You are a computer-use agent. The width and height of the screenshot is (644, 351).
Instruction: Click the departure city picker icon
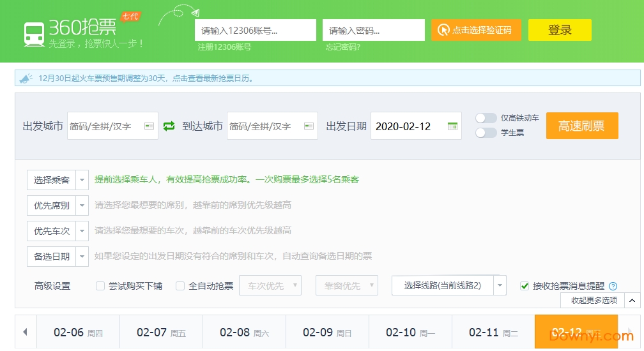(149, 126)
